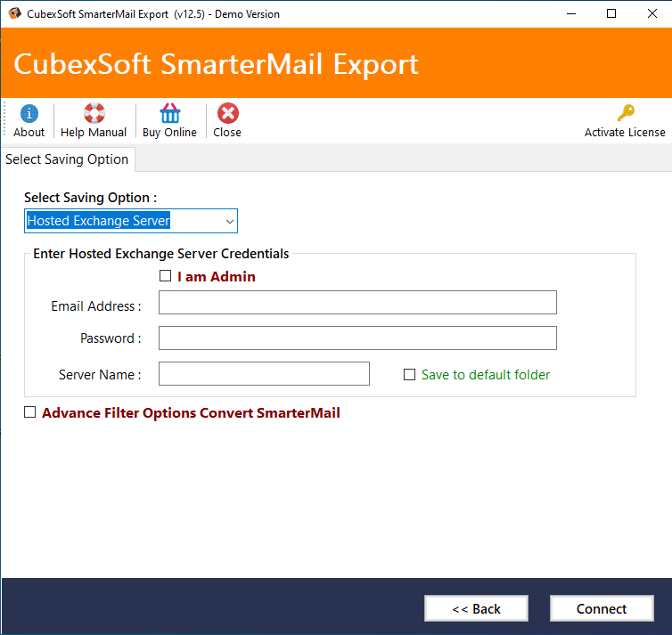Open the About info icon
Viewport: 672px width, 635px height.
point(29,113)
